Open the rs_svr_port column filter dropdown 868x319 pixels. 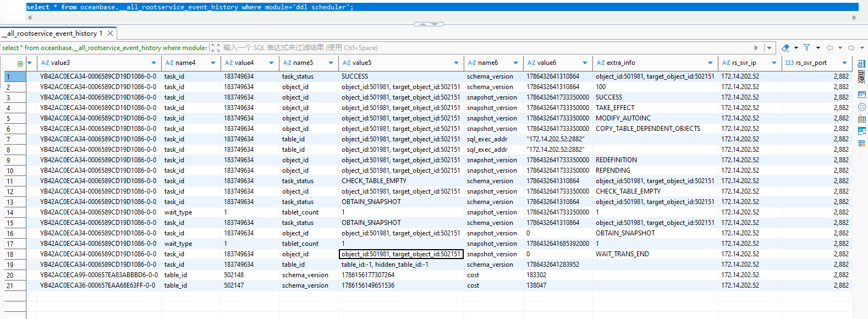click(844, 63)
